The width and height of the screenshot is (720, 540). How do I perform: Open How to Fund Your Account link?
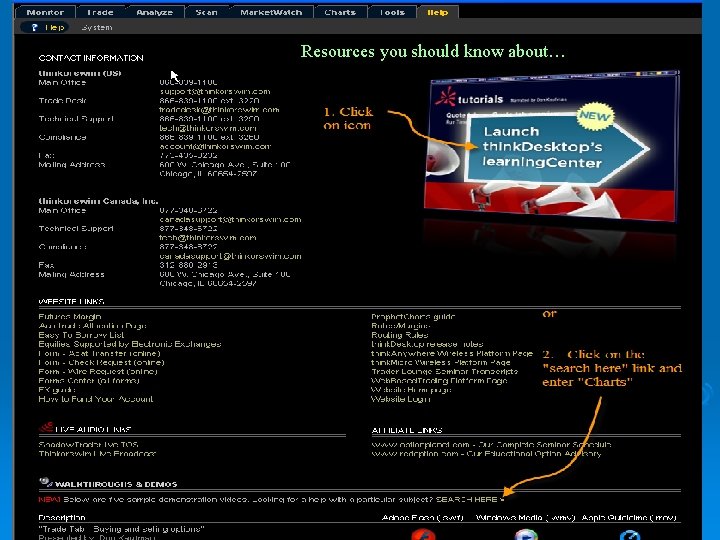coord(96,399)
